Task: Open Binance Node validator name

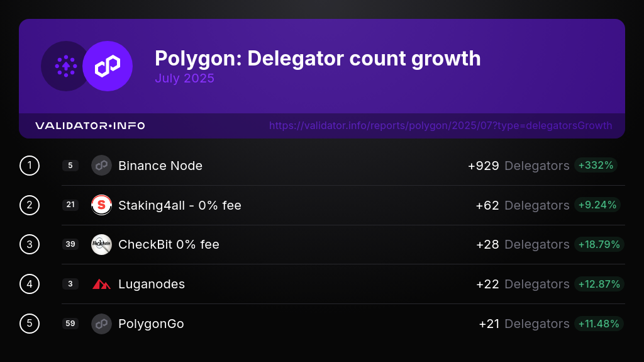Action: 160,166
